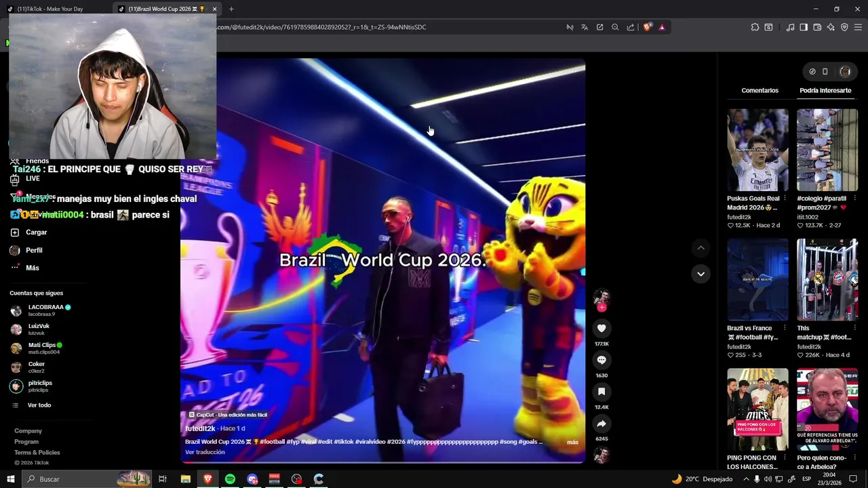Open '#colegio #paratii' video thumbnail
The width and height of the screenshot is (868, 488).
click(x=827, y=150)
